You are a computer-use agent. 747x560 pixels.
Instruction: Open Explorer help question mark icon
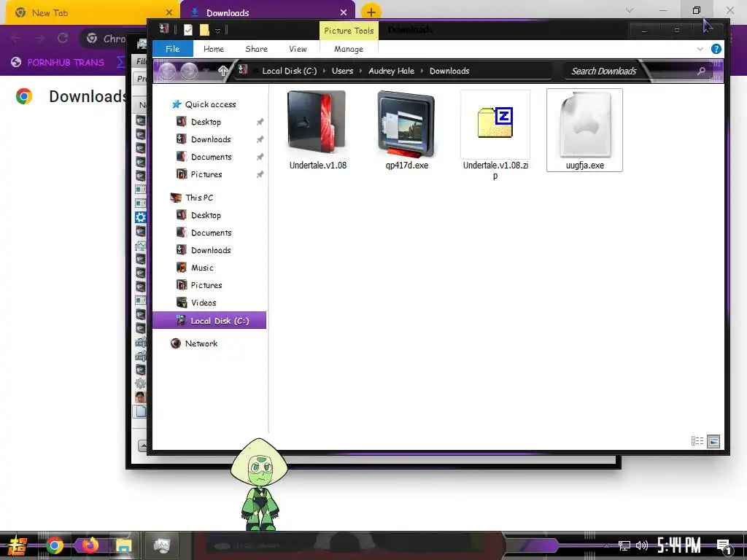[716, 49]
